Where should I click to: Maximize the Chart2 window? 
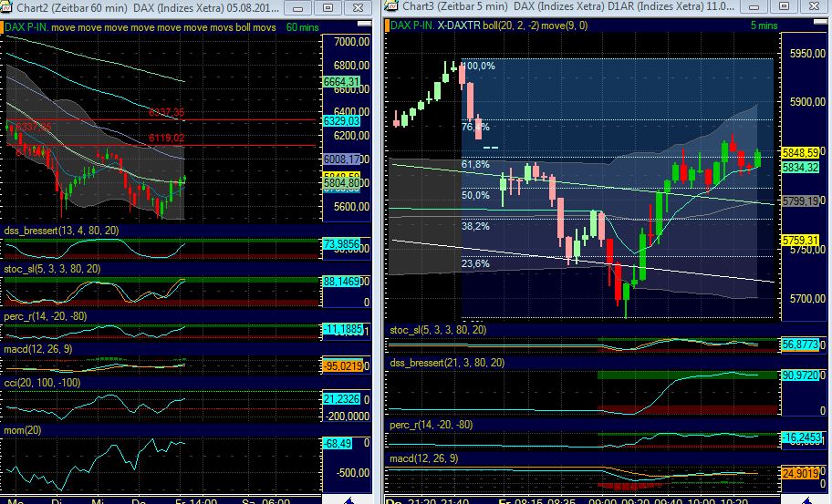coord(328,8)
